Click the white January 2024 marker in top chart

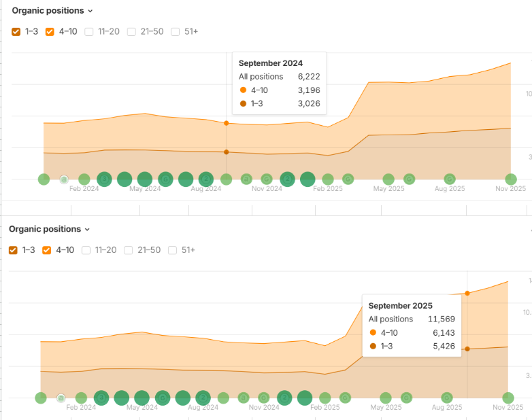coord(64,179)
